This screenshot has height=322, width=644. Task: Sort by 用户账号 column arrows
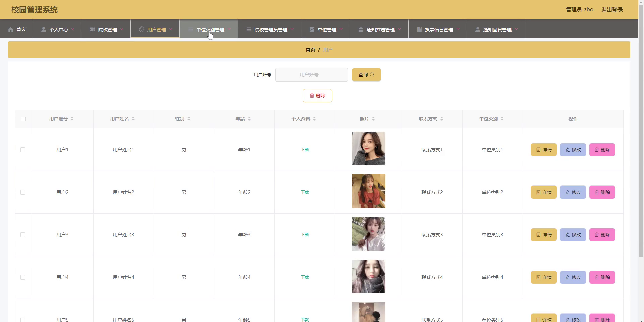point(72,119)
